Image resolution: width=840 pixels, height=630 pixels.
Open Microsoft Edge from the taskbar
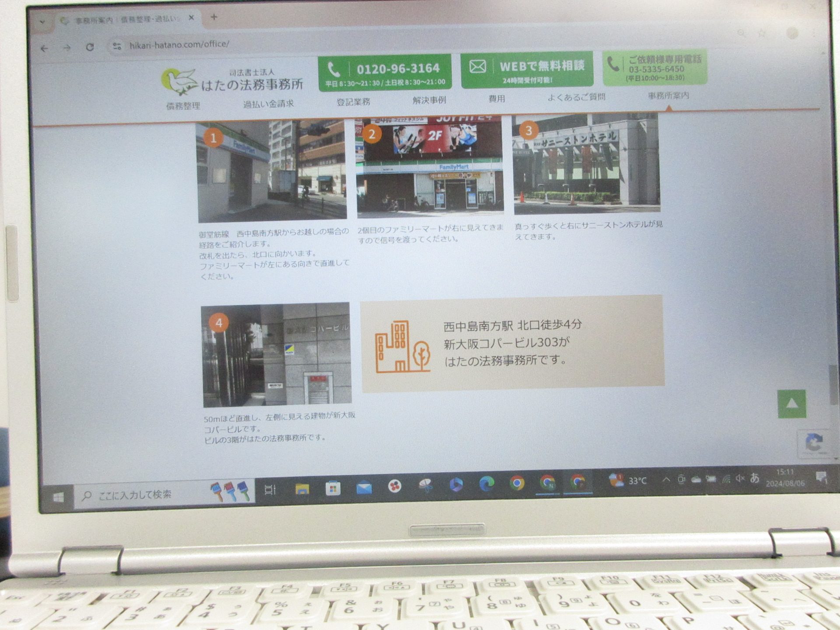pyautogui.click(x=486, y=483)
